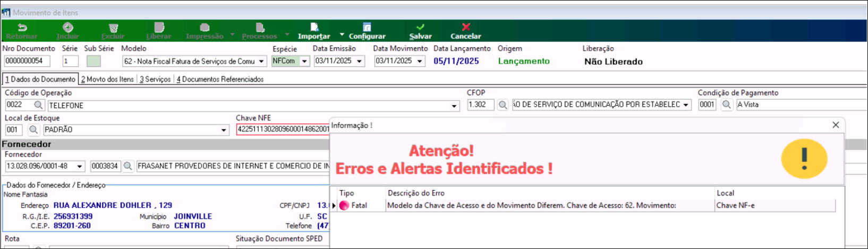
Task: Open the Fornecedor CNPJ dropdown
Action: click(80, 167)
